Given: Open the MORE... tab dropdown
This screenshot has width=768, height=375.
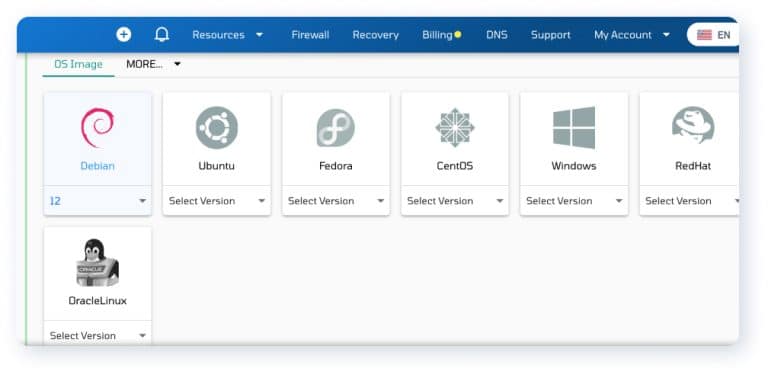Looking at the screenshot, I should click(153, 64).
